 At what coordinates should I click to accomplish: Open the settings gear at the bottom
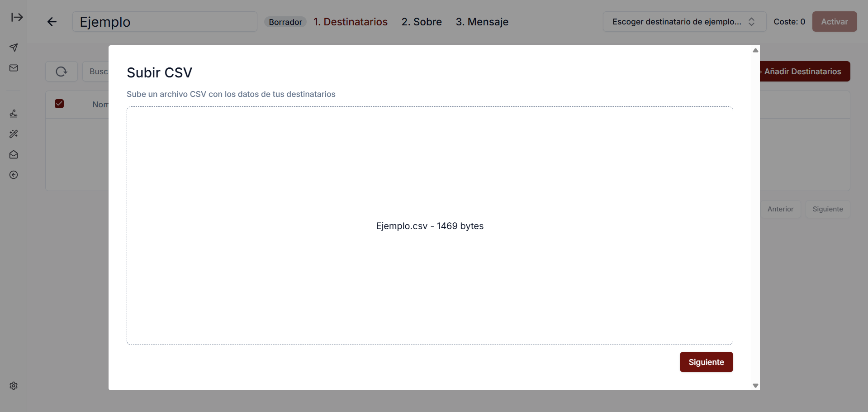click(14, 386)
